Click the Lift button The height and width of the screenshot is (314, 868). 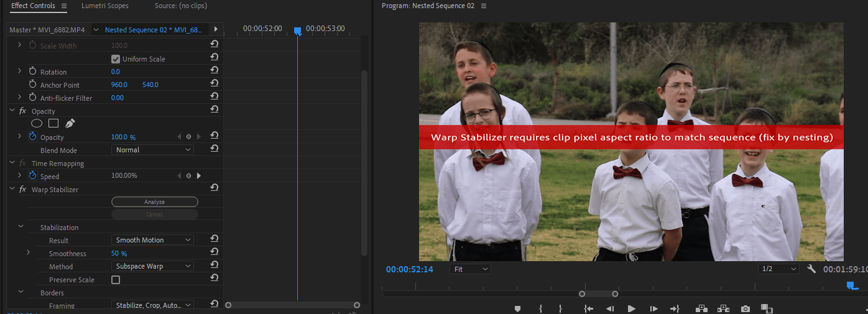click(x=701, y=308)
